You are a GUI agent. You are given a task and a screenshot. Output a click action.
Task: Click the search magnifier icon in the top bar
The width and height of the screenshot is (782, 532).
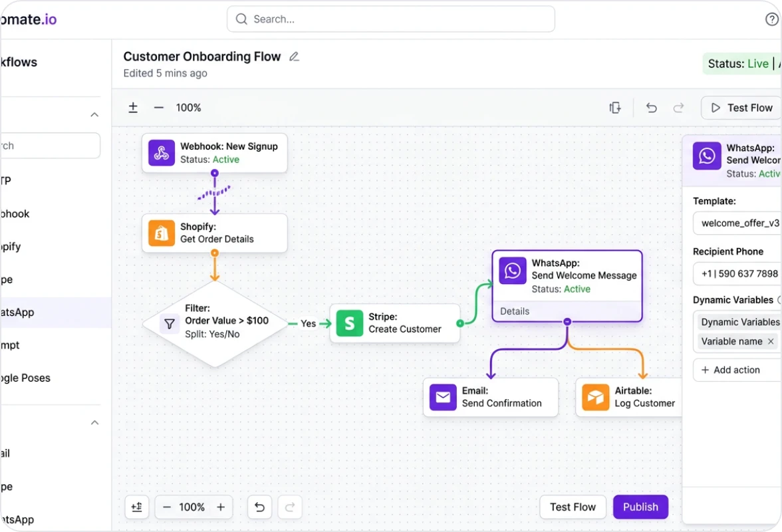tap(241, 19)
